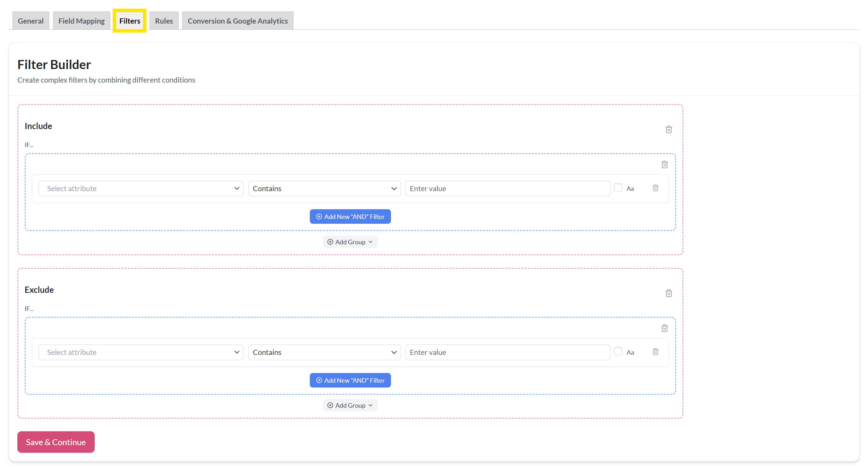Delete the Exclude section's filter group
The image size is (868, 467).
pos(664,328)
